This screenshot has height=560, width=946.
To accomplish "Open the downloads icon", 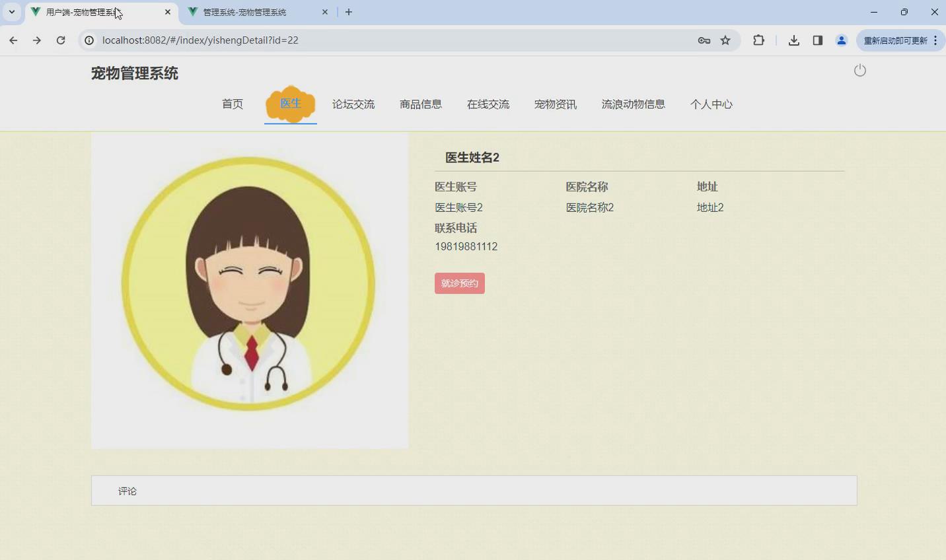I will tap(793, 40).
